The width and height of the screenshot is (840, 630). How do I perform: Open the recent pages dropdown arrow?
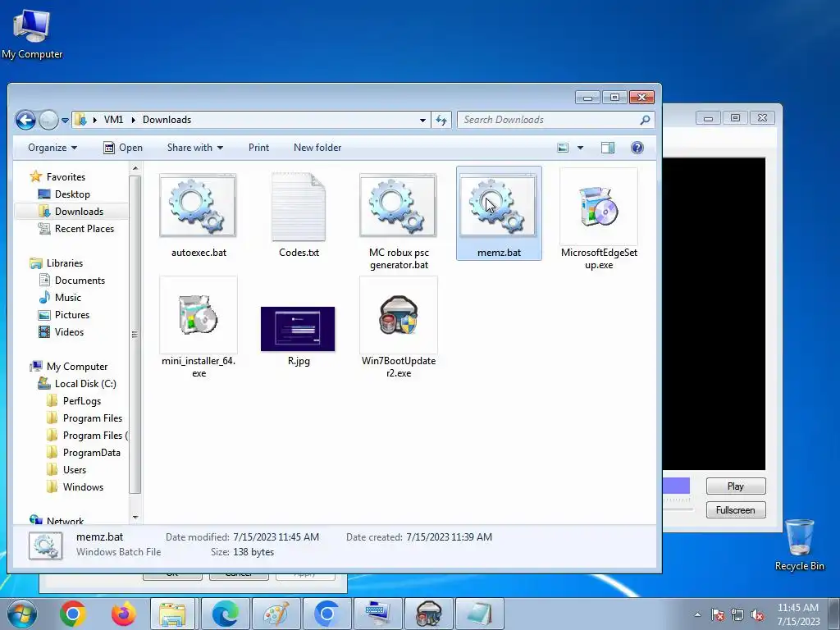click(x=65, y=121)
